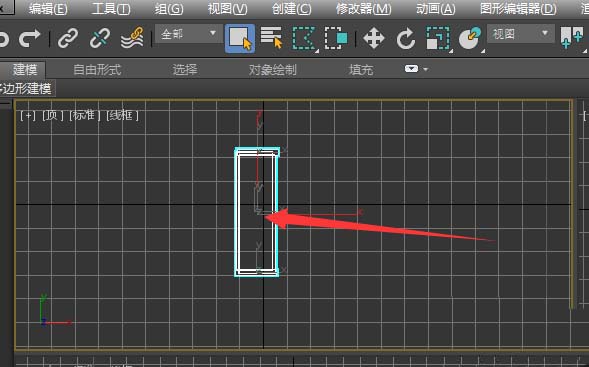Image resolution: width=589 pixels, height=367 pixels.
Task: Click the viewport [顶] view label
Action: pos(53,115)
